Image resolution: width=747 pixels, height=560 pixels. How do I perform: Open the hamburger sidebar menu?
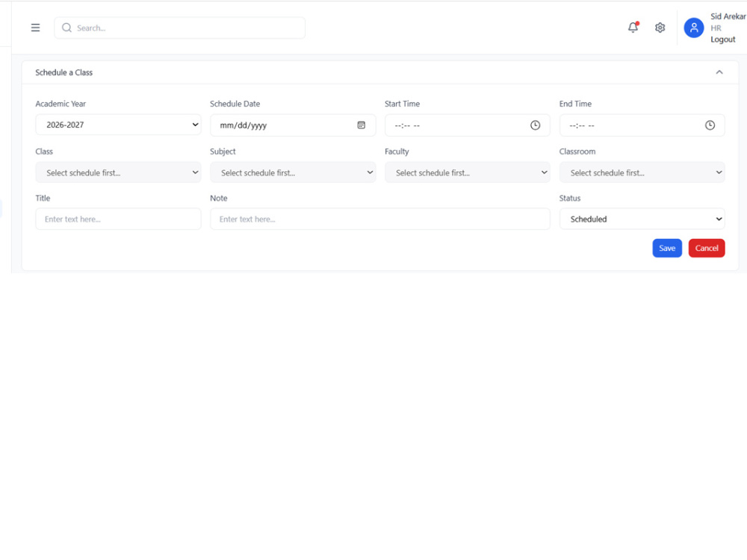pyautogui.click(x=35, y=28)
